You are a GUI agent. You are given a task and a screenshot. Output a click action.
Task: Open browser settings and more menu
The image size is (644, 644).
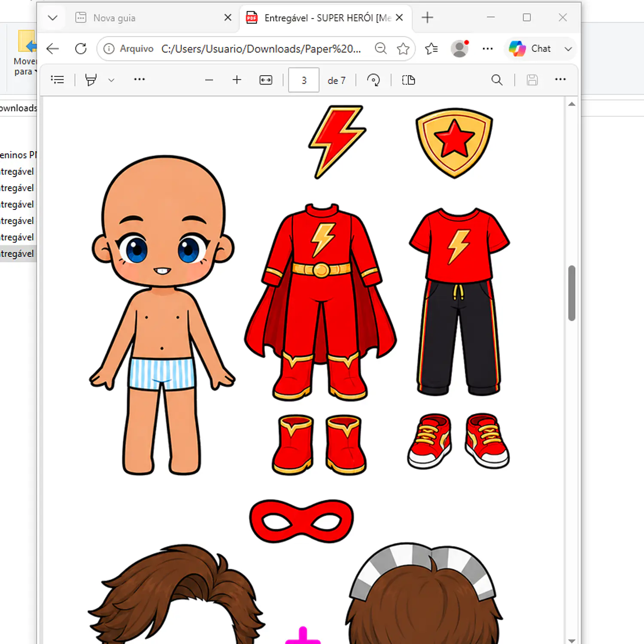pyautogui.click(x=487, y=49)
